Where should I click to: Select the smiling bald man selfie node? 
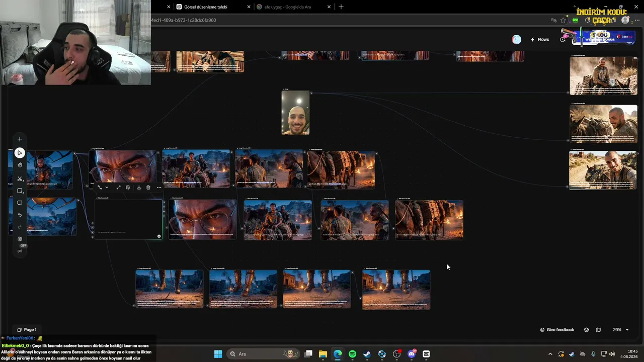click(295, 113)
